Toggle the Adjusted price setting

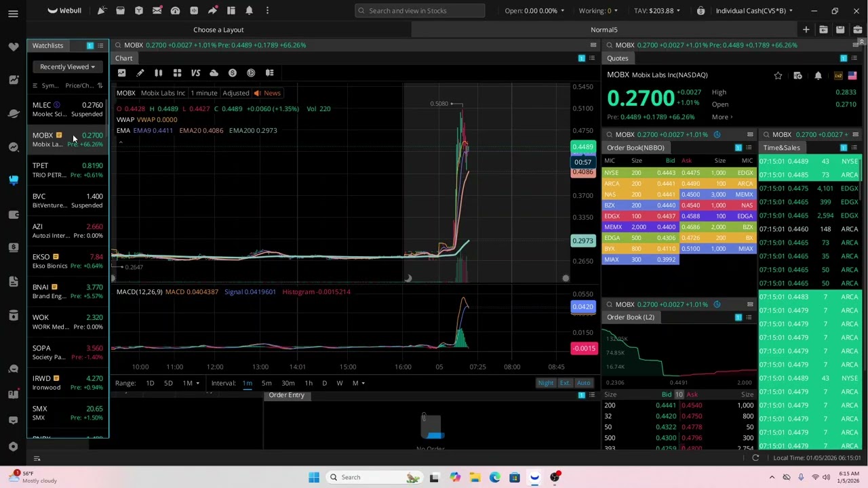(236, 93)
